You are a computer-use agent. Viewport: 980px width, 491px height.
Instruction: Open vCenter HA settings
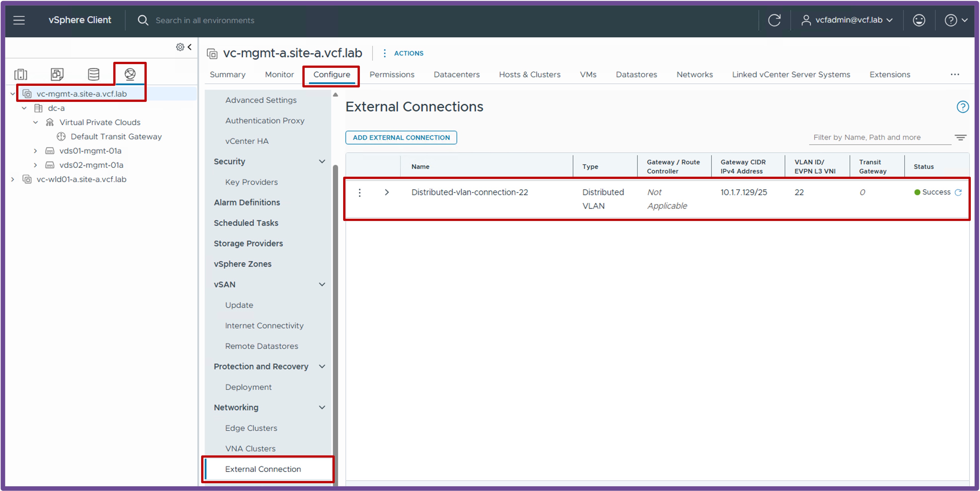(246, 141)
